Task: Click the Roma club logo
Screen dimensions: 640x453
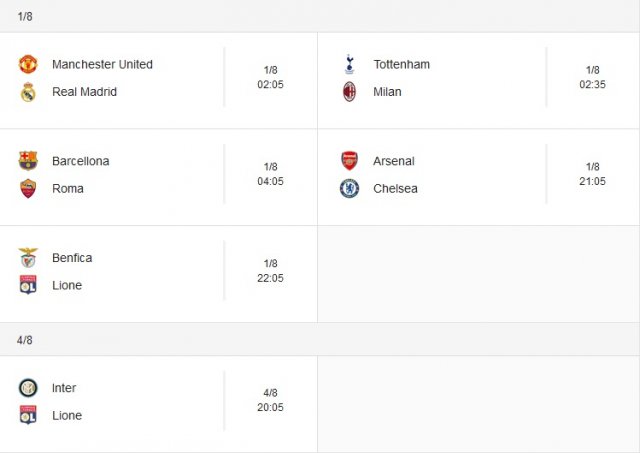Action: click(x=28, y=189)
